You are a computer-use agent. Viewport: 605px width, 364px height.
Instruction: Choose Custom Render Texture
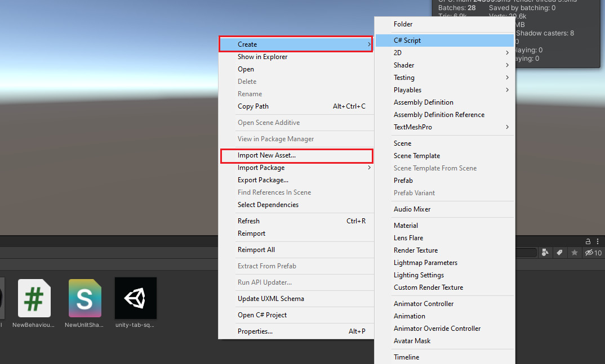pos(444,287)
